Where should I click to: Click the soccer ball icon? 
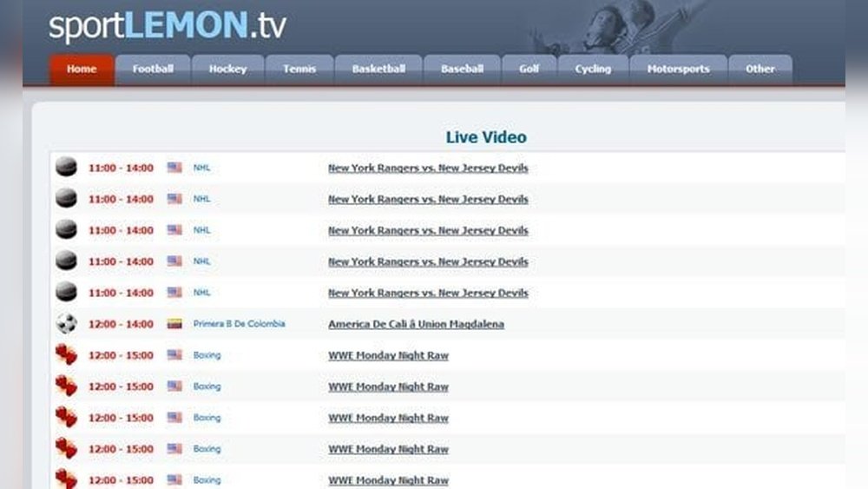[x=66, y=324]
